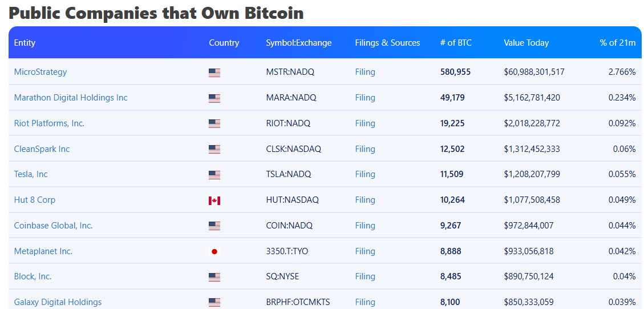Click the Country column header

click(x=224, y=43)
